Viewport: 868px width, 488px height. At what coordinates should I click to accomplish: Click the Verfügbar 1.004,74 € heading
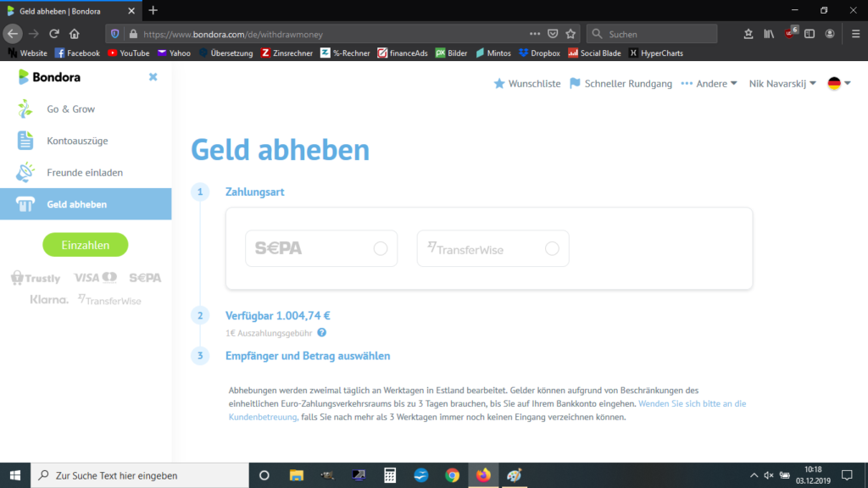click(x=278, y=315)
